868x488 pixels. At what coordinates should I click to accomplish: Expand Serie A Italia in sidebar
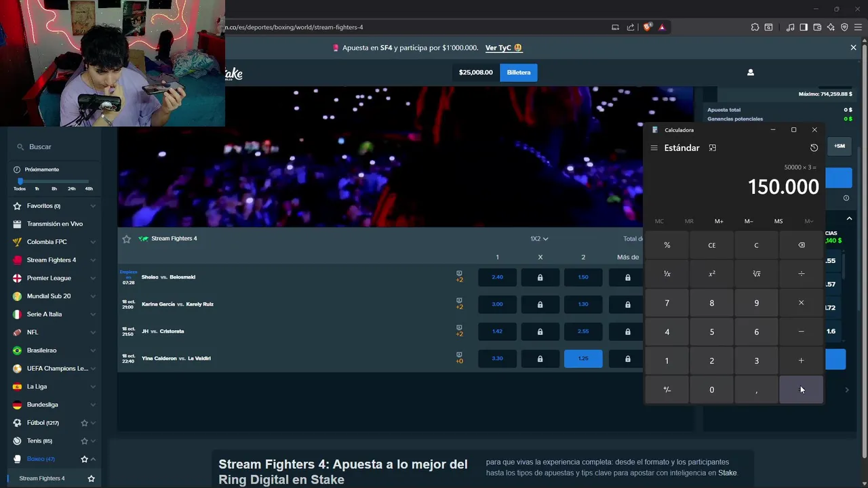93,314
